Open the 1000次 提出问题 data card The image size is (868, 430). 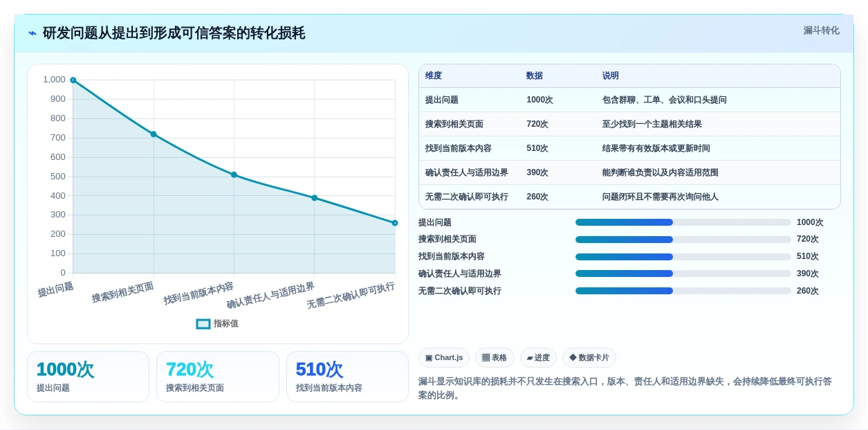tap(88, 377)
